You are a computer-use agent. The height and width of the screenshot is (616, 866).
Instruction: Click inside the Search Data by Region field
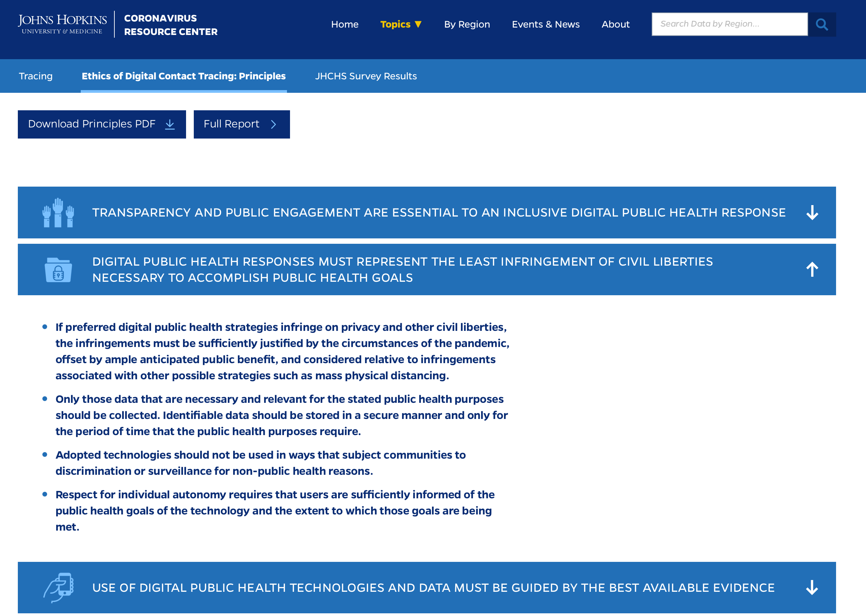click(x=729, y=24)
